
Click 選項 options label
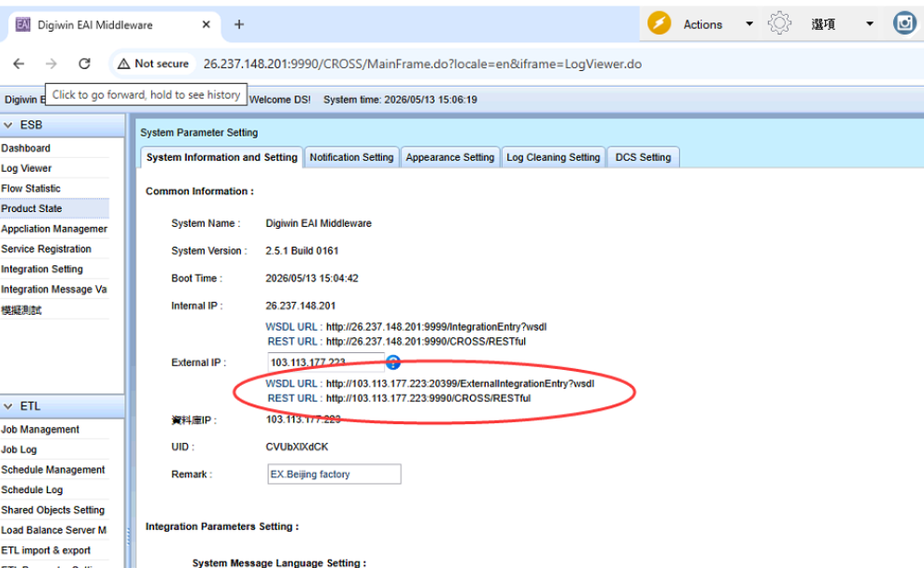(823, 24)
